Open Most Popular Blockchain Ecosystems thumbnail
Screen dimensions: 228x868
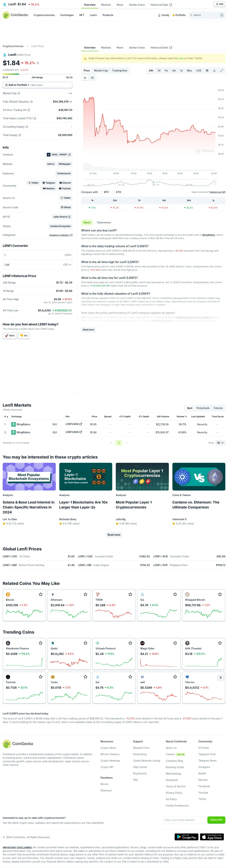[29, 476]
